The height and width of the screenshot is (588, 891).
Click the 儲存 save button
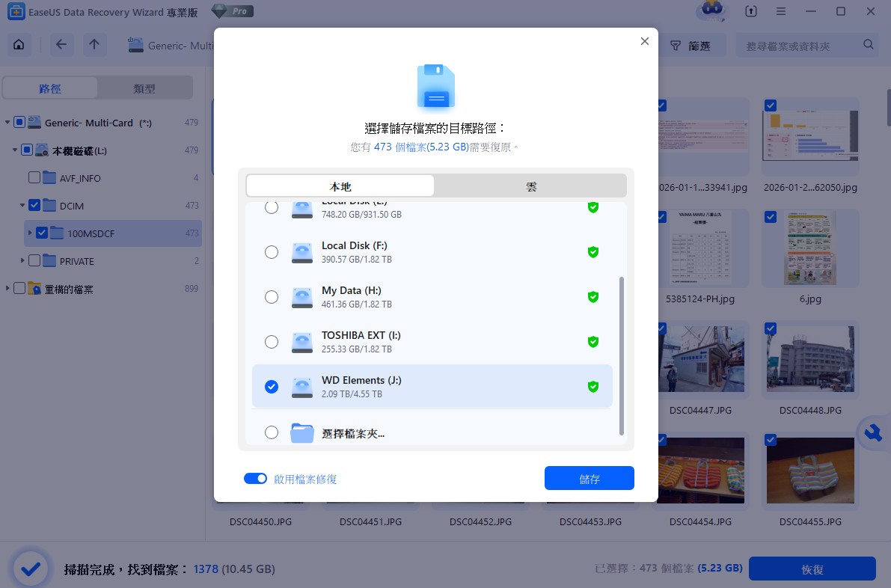coord(590,478)
